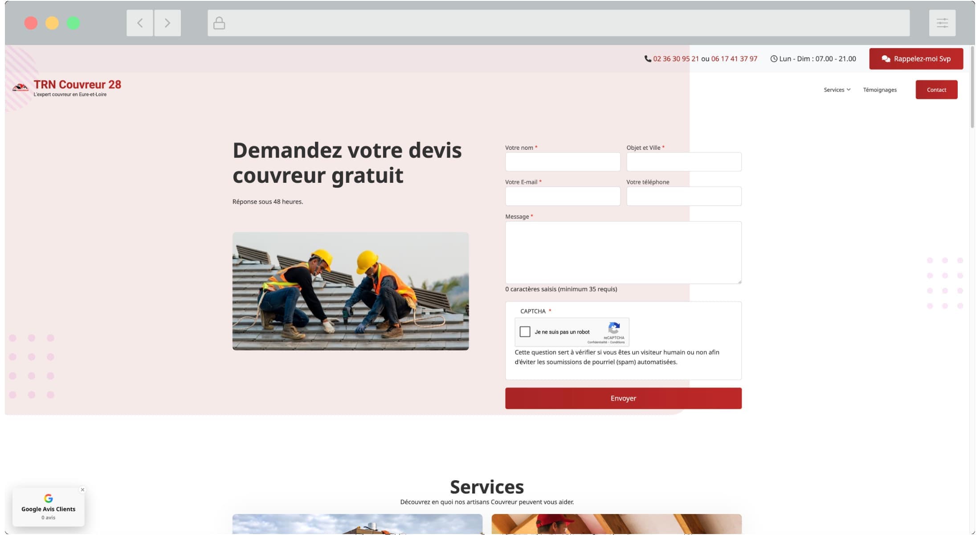Screen dimensions: 980x535
Task: Focus the Votre nom input field
Action: (562, 162)
